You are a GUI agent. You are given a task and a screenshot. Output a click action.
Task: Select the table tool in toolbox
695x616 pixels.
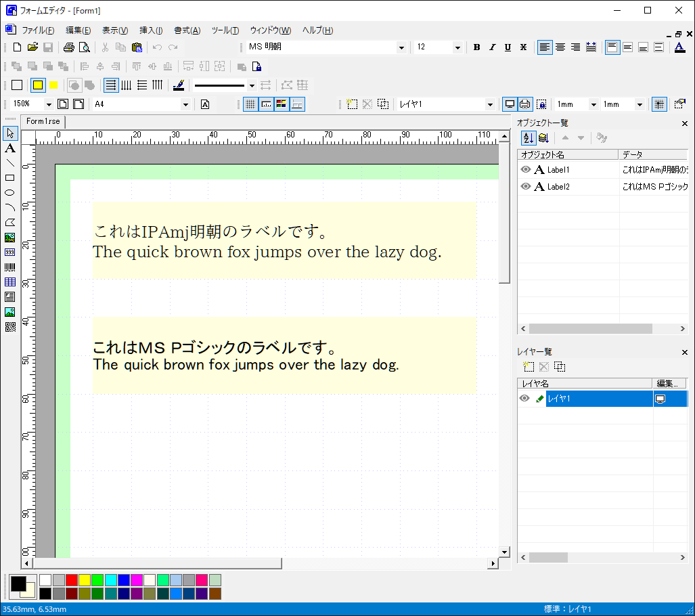[x=9, y=282]
